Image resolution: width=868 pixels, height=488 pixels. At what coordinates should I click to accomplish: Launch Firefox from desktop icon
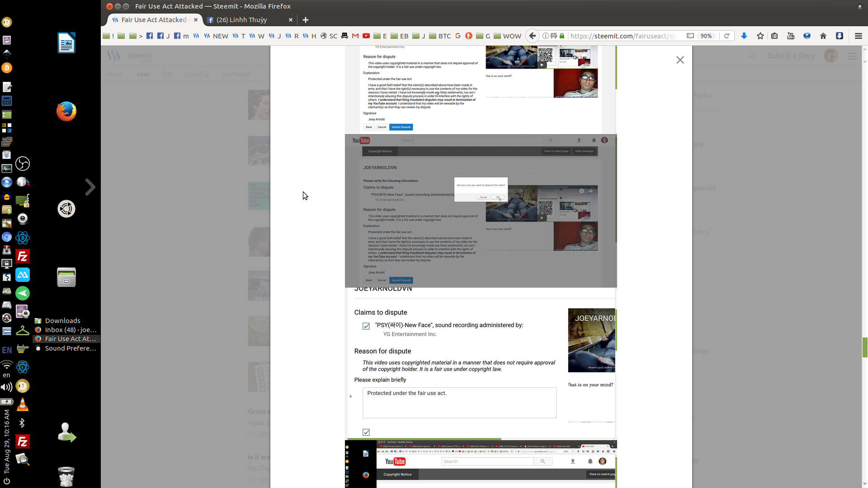[66, 111]
